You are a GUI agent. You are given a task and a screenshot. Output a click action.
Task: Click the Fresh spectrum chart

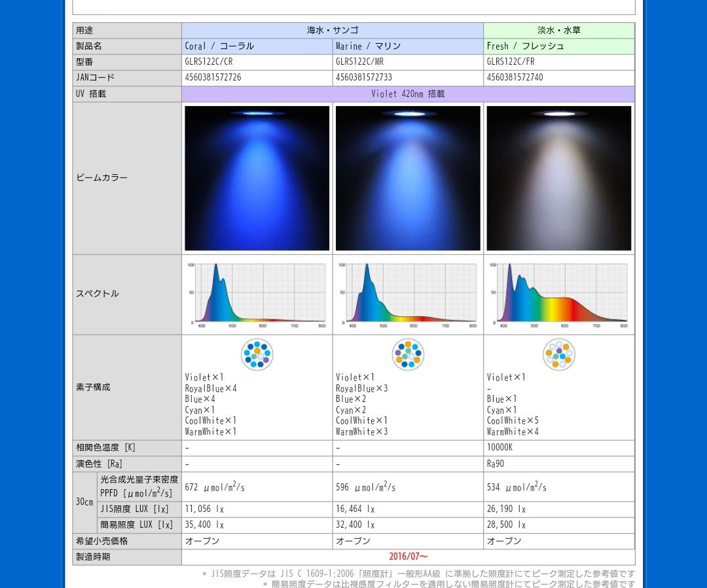(x=559, y=295)
